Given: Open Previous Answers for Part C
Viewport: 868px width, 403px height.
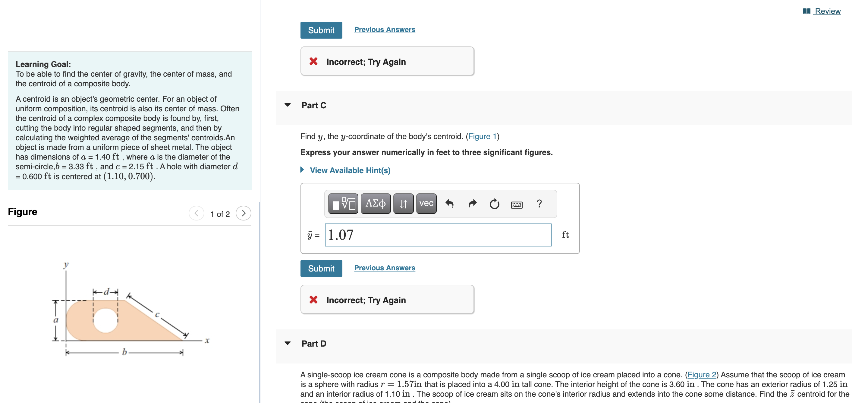Looking at the screenshot, I should [385, 268].
